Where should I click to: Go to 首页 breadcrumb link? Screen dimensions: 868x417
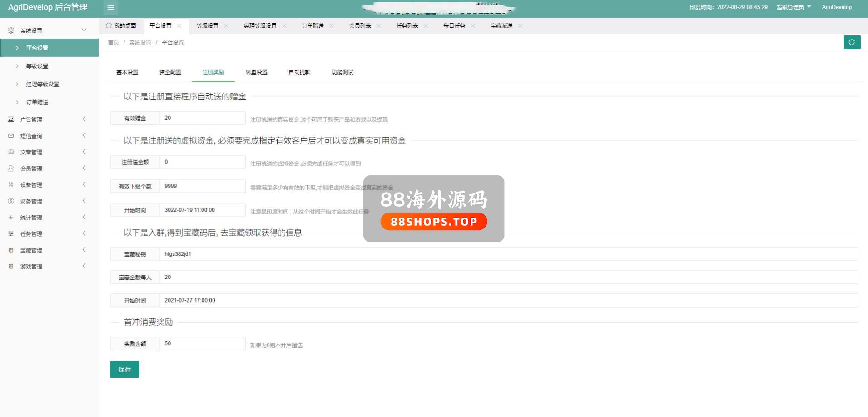click(x=113, y=43)
